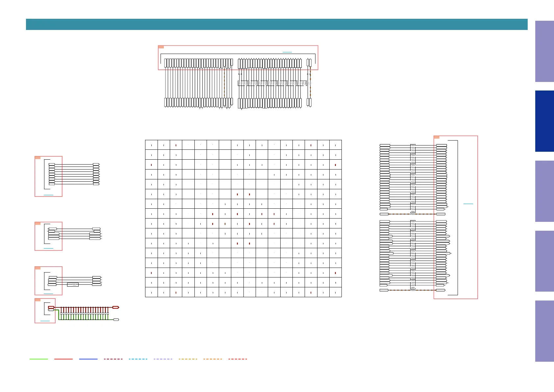The width and height of the screenshot is (554, 392).
Task: Click the olive-yellow dashed legend line
Action: pyautogui.click(x=188, y=359)
